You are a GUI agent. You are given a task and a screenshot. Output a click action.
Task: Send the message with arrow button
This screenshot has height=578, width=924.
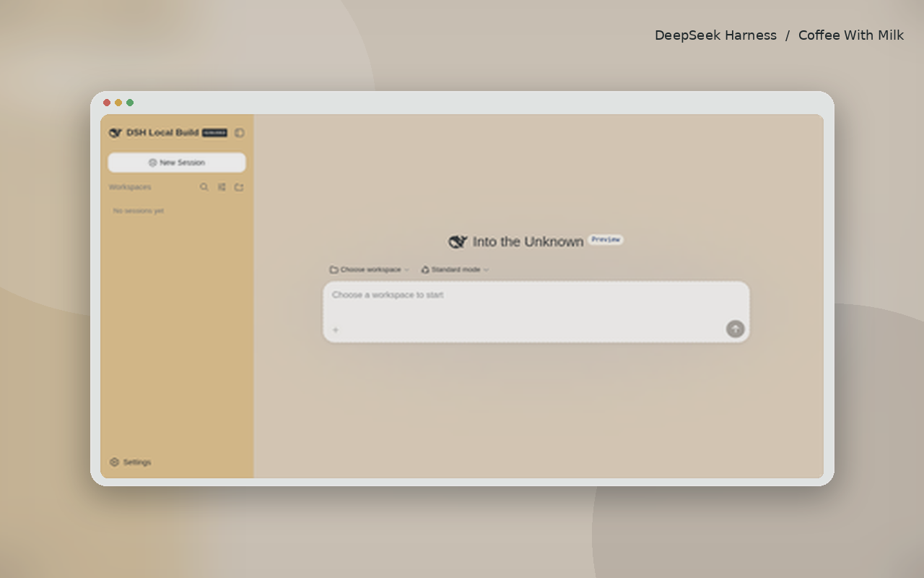coord(735,329)
